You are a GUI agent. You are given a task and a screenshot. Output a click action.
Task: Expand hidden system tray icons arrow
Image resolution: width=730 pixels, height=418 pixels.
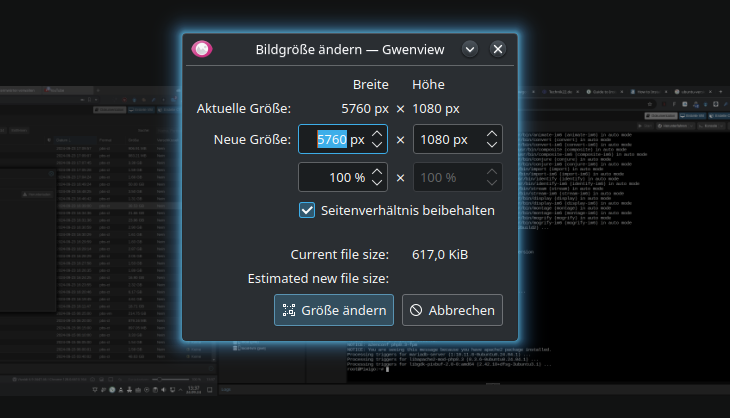point(181,390)
